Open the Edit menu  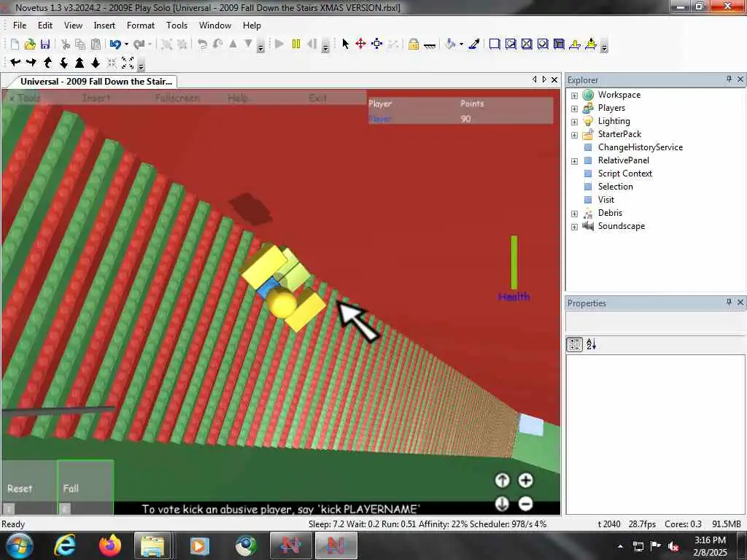pos(45,26)
